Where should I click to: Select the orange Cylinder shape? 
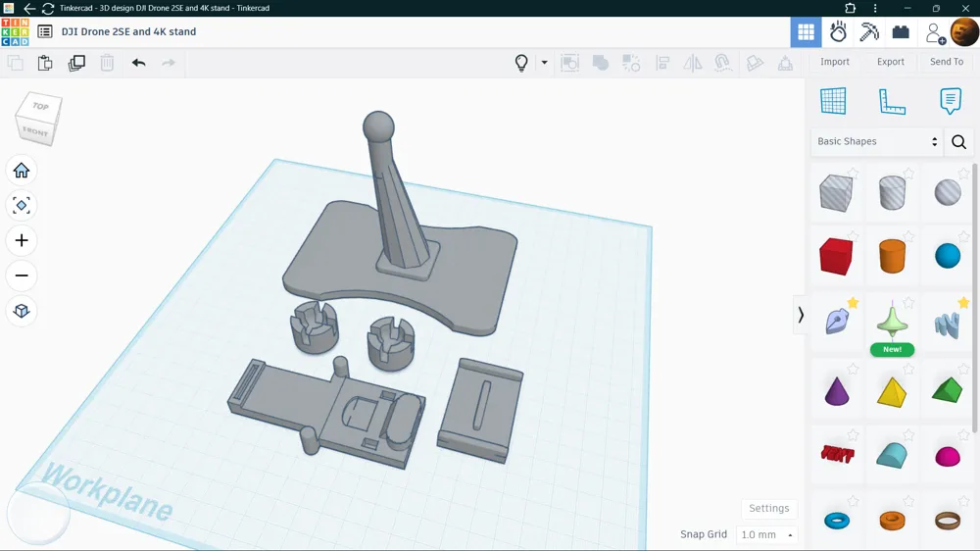pyautogui.click(x=892, y=256)
